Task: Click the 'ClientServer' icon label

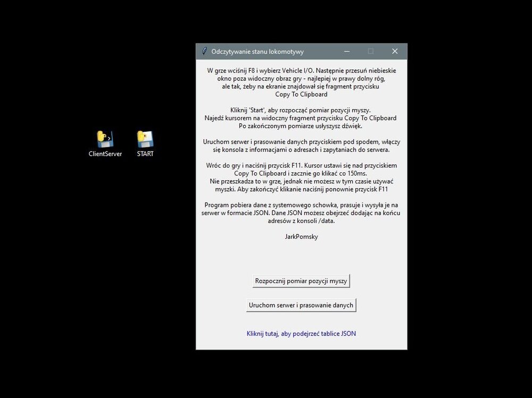Action: (105, 154)
